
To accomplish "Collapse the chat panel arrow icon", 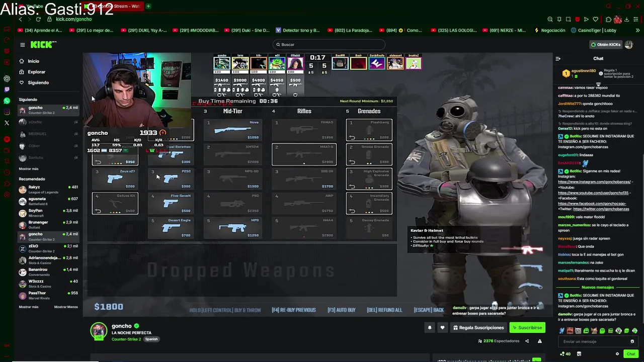I will pos(558,59).
